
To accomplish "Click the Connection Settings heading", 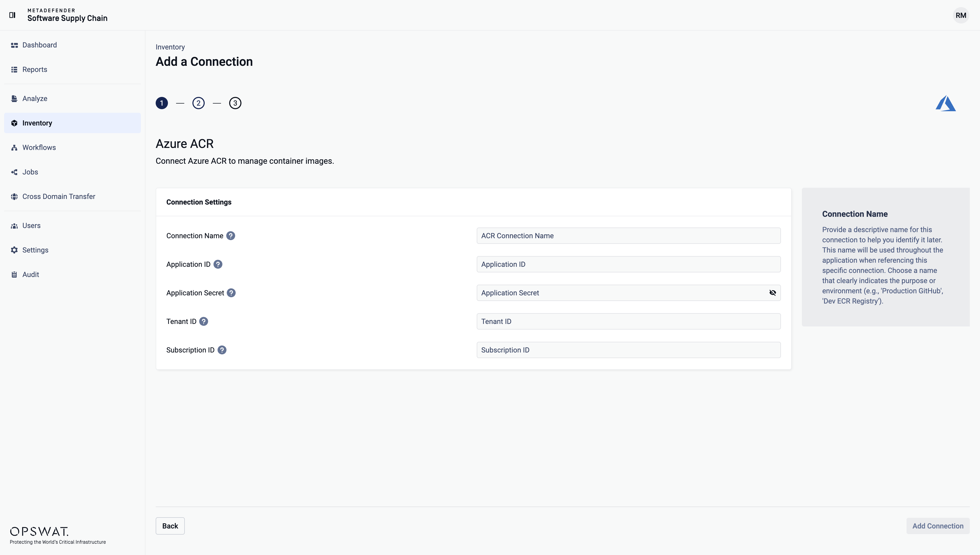I will (x=199, y=202).
